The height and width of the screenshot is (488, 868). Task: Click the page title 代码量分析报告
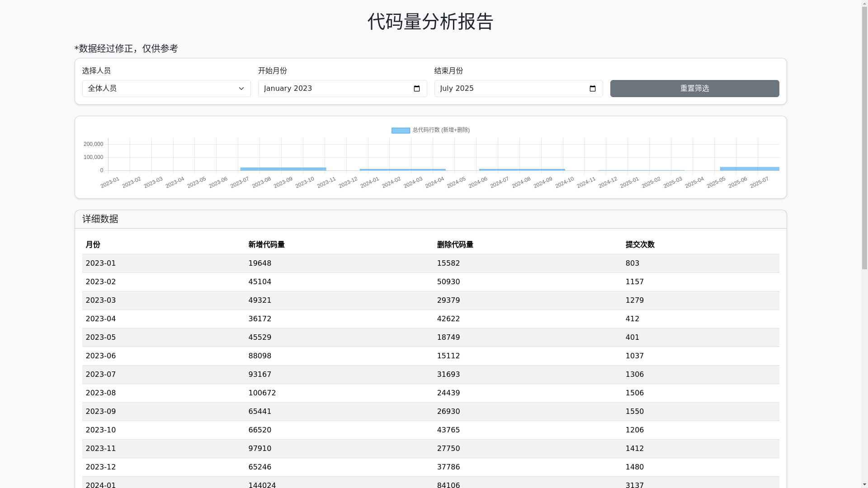[430, 22]
